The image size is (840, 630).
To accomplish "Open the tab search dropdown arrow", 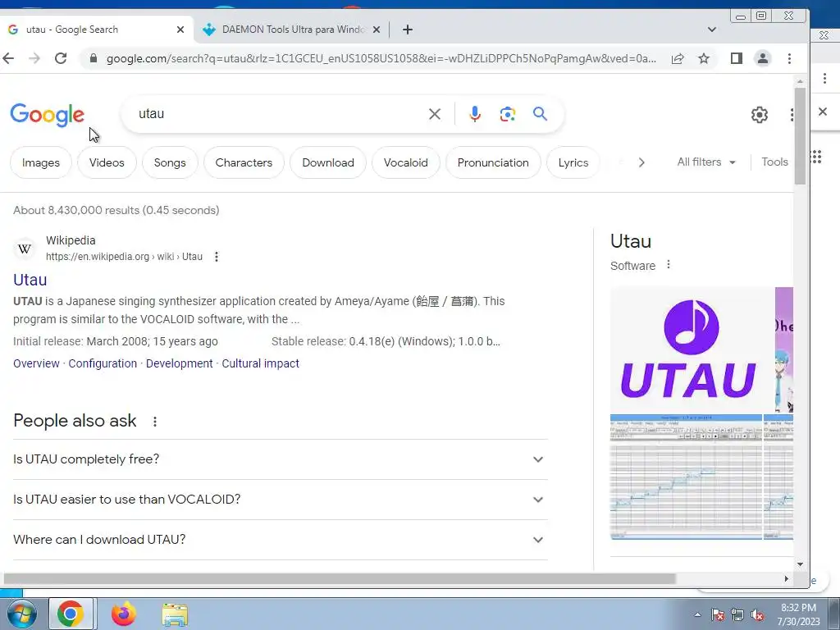I will click(711, 30).
